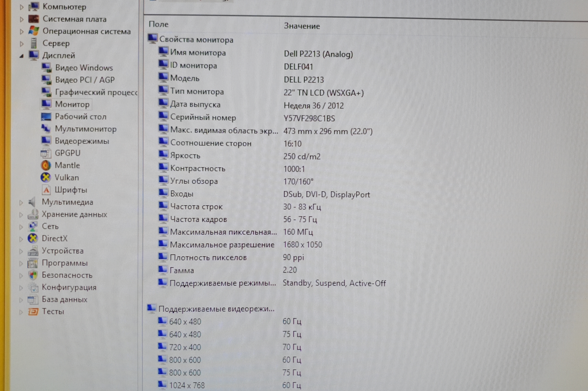
Task: Select the Видео PCI / AGP icon
Action: pyautogui.click(x=46, y=80)
